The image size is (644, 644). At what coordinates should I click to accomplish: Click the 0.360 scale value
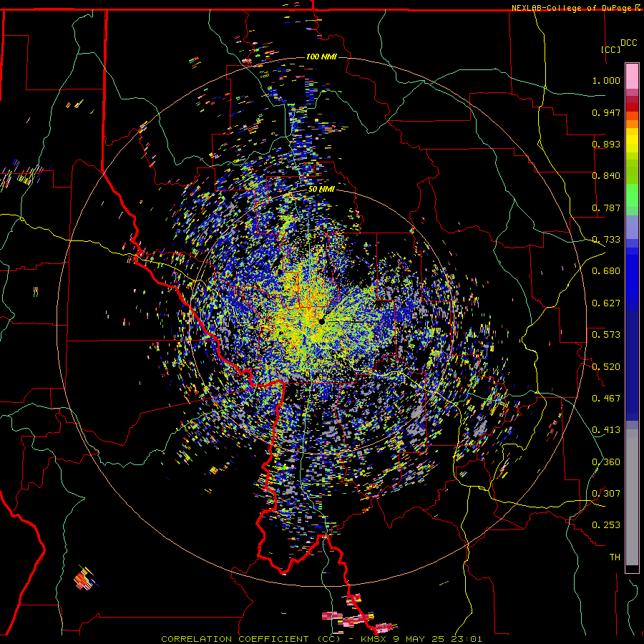[606, 462]
